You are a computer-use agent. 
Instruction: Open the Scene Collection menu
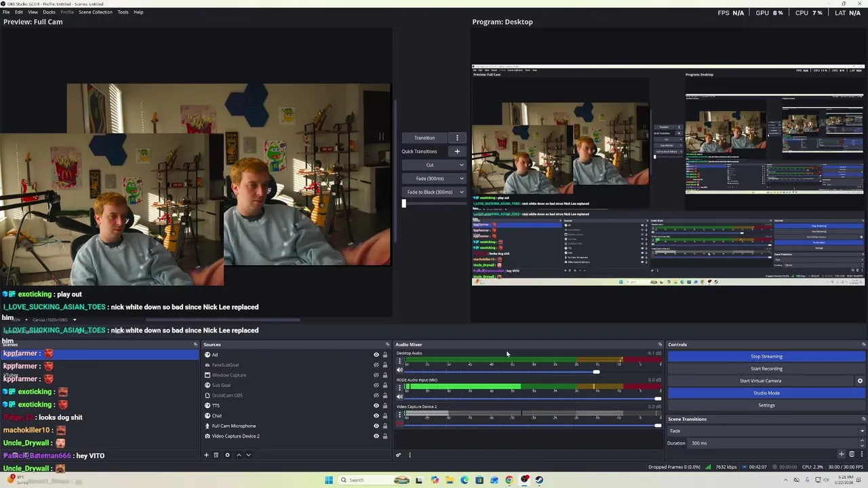[x=96, y=12]
